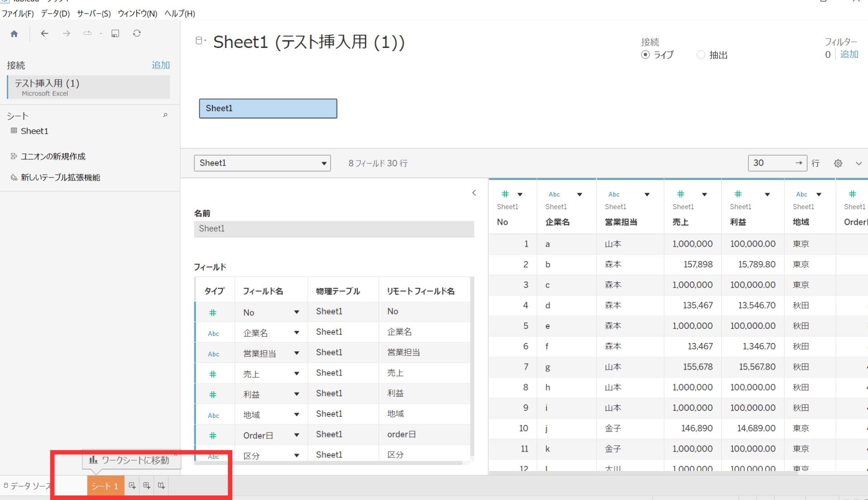
Task: Click the search sheets magnifier icon
Action: point(165,115)
